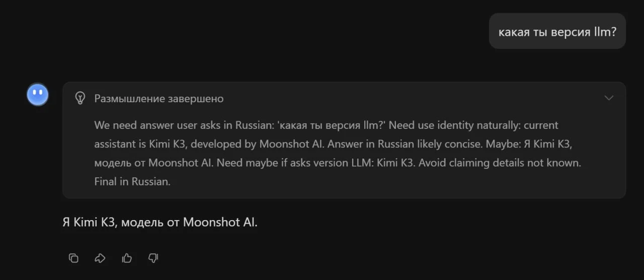
Task: Click "модель от Moonshot AI" in the reasoning block
Action: pyautogui.click(x=154, y=163)
